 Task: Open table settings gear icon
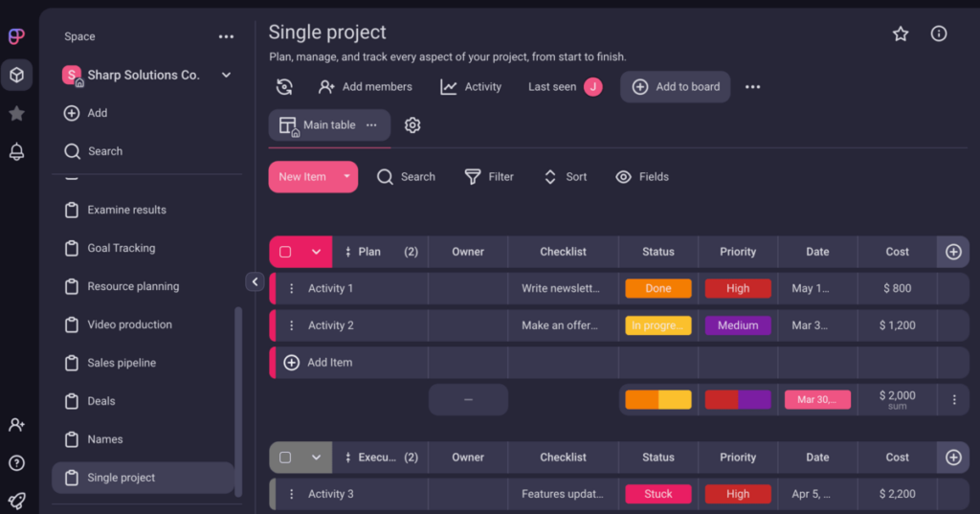click(x=412, y=125)
